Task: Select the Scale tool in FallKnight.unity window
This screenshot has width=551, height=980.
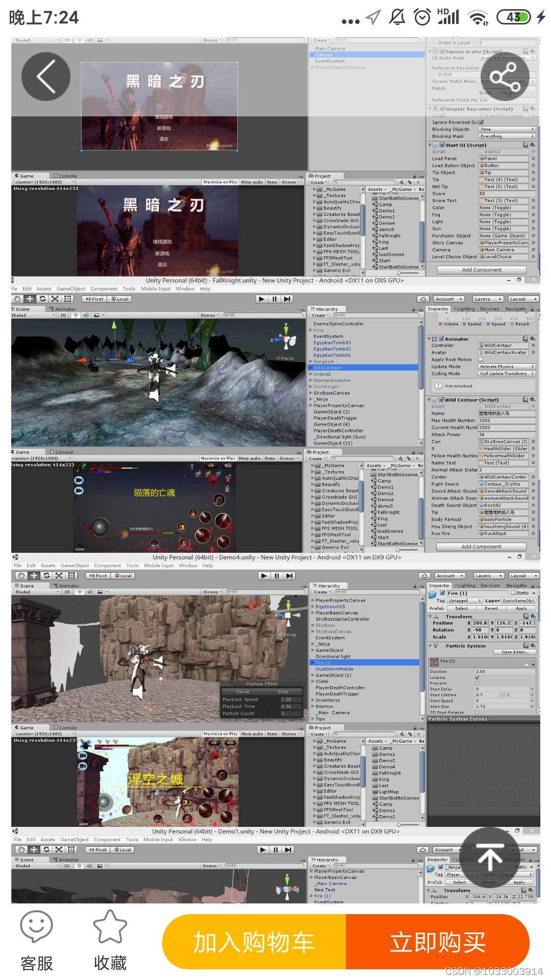Action: click(x=55, y=299)
